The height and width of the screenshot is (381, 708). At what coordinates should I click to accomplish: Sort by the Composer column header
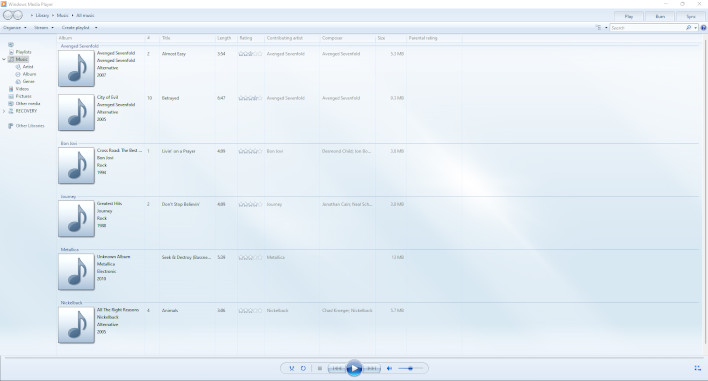(347, 38)
